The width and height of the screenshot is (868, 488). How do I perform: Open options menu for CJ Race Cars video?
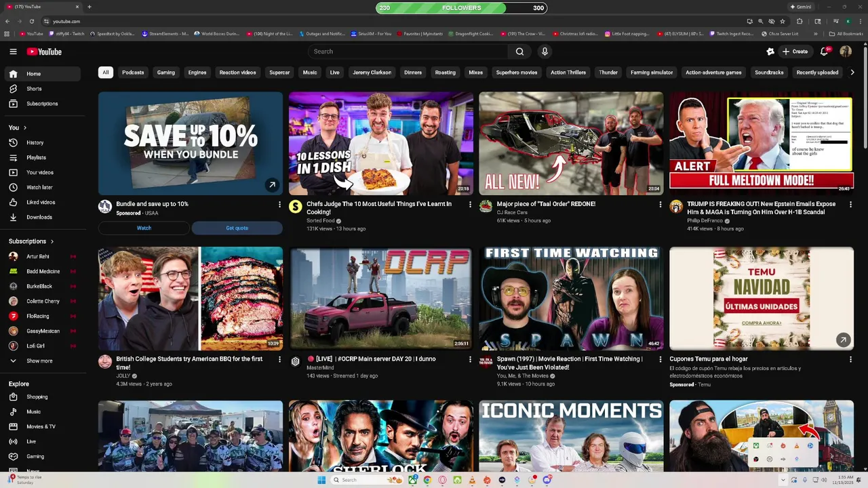[x=660, y=204]
